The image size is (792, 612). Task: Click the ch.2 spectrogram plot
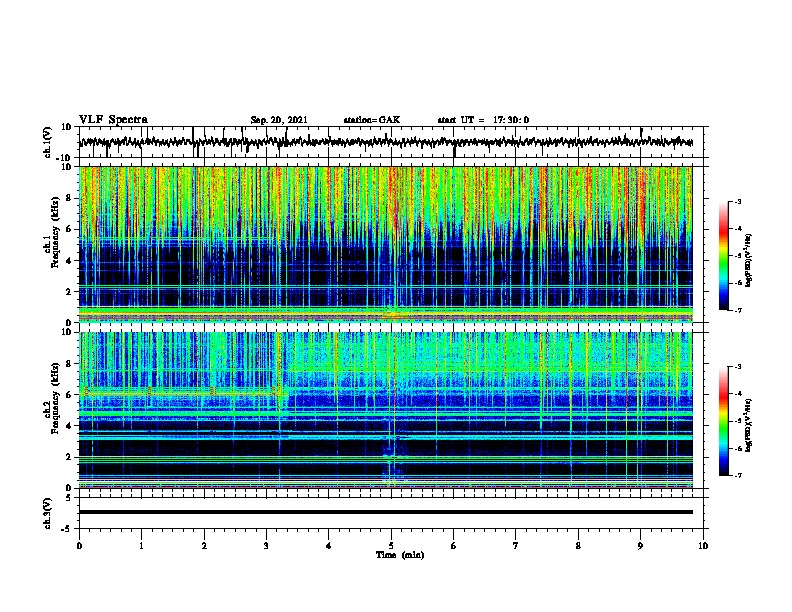[386, 410]
